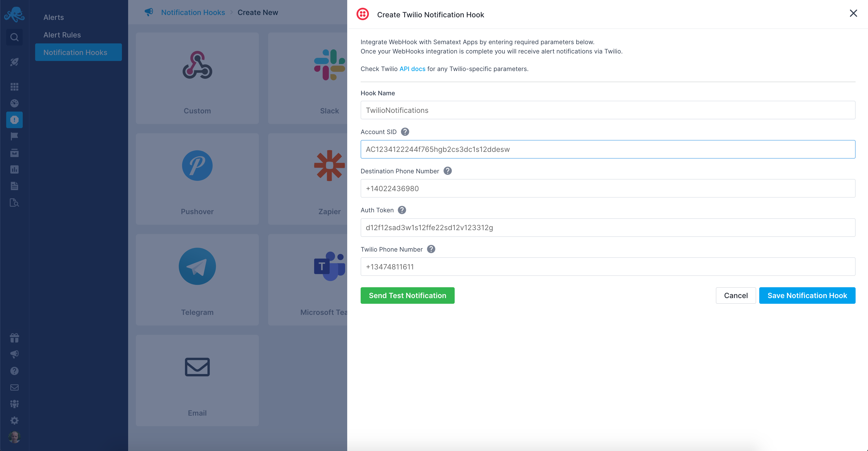Open the bar chart reports icon
This screenshot has height=451, width=868.
[x=14, y=169]
